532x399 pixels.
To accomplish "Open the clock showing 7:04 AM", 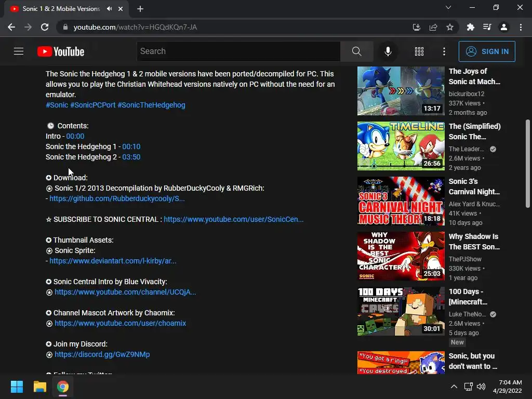I will 507,387.
